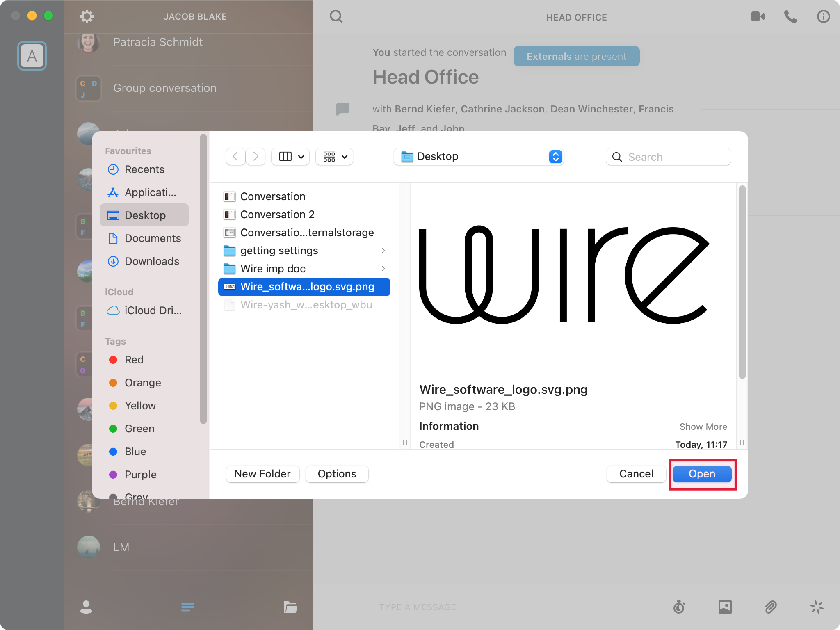Filter by the Purple tag
The height and width of the screenshot is (630, 840).
pos(144,475)
